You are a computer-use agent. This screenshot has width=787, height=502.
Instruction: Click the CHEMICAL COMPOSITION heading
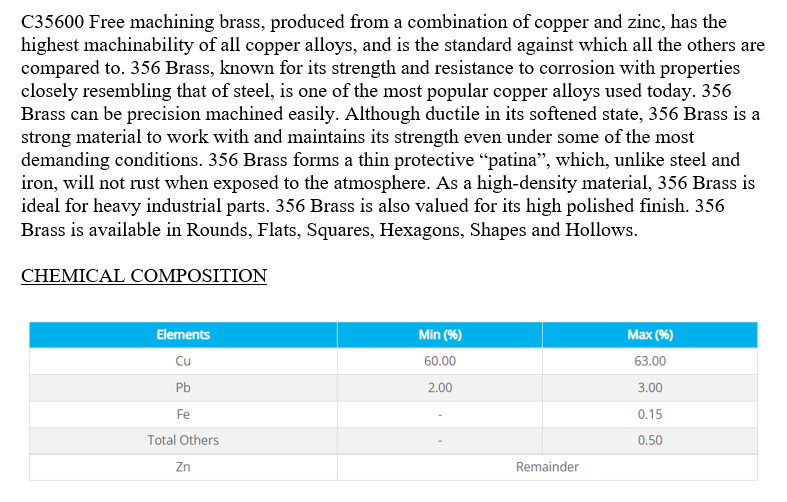[144, 276]
